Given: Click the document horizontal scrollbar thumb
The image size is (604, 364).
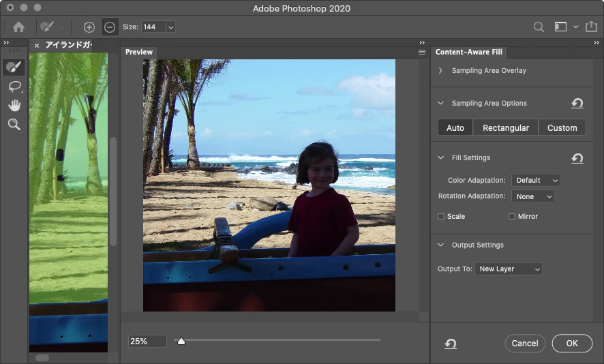Looking at the screenshot, I should click(x=42, y=358).
